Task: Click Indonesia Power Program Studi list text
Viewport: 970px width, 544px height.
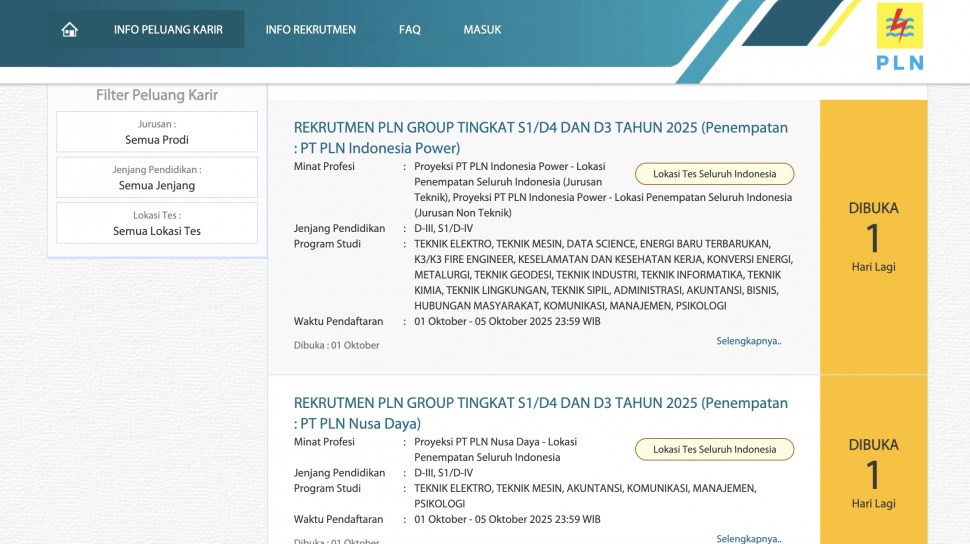Action: tap(603, 275)
